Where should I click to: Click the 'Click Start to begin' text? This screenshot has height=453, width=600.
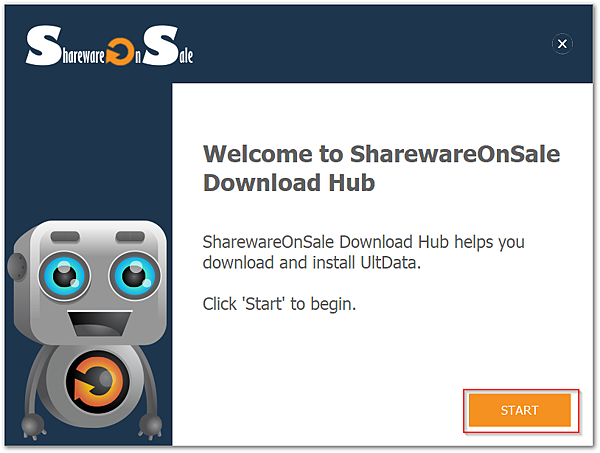(279, 304)
